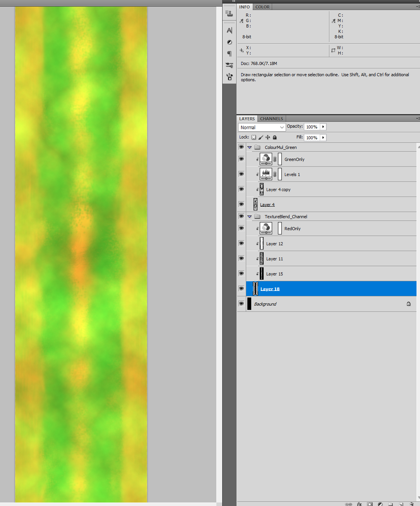Open the Clone Source stamp panel icon
This screenshot has height=506, width=420.
(x=230, y=14)
